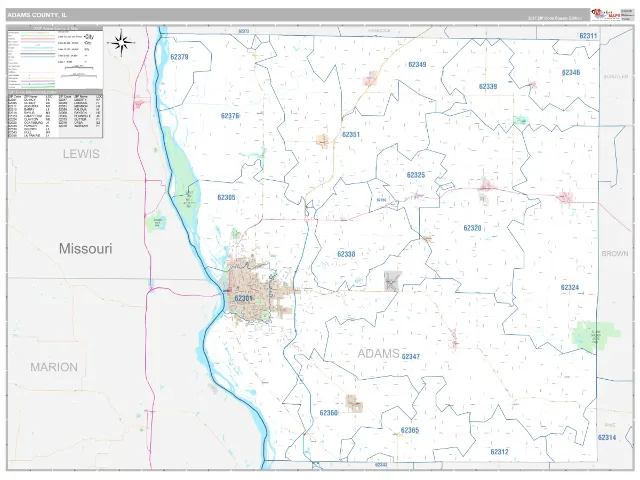Select ZIP code label 62376
Screen dimensions: 640x480
pos(230,116)
